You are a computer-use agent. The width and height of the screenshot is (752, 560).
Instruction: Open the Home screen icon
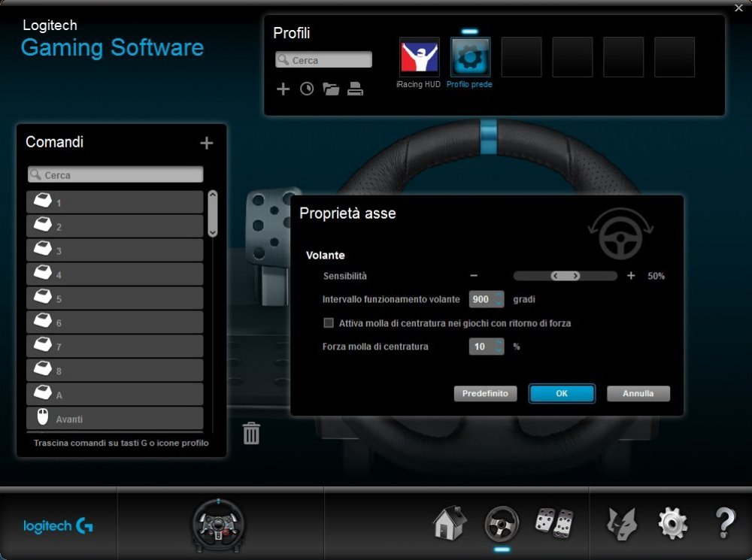(x=450, y=523)
